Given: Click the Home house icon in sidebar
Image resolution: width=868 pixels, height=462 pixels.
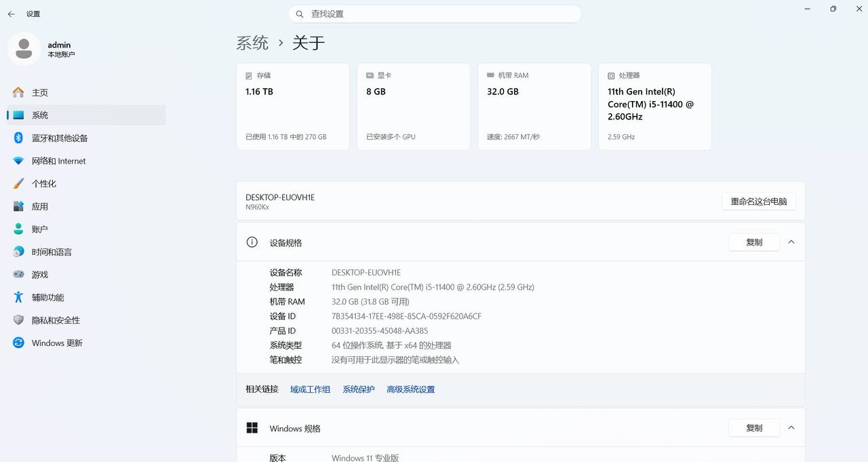Looking at the screenshot, I should pyautogui.click(x=18, y=92).
